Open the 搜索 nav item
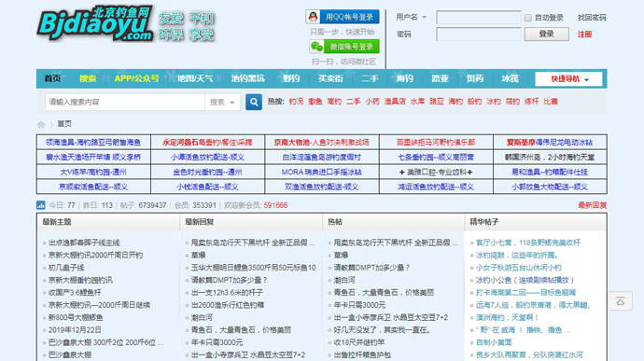Image resolution: width=644 pixels, height=361 pixels. click(88, 78)
